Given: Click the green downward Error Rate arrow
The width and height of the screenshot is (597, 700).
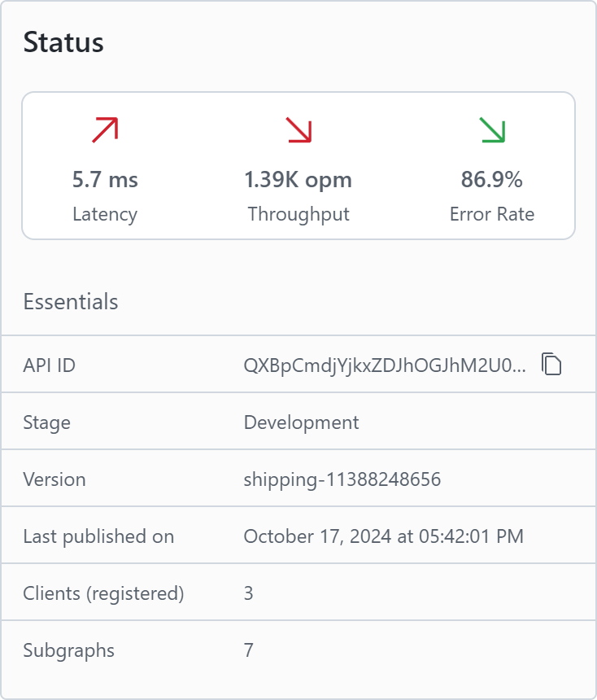Looking at the screenshot, I should click(492, 130).
